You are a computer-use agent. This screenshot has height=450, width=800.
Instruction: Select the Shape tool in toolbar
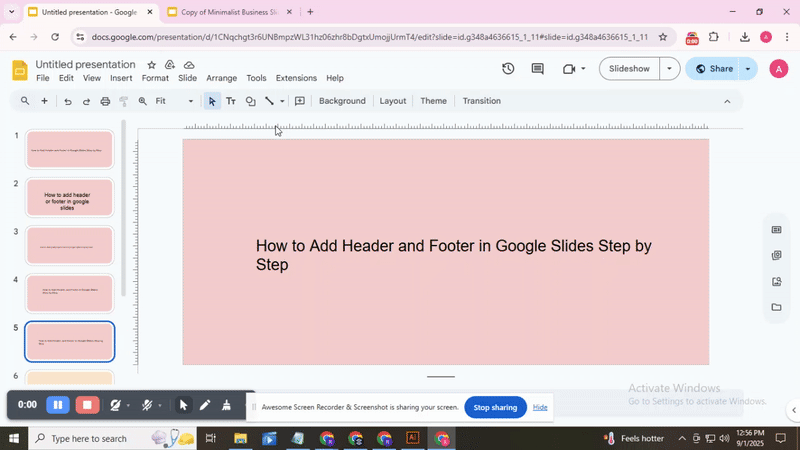coord(250,101)
